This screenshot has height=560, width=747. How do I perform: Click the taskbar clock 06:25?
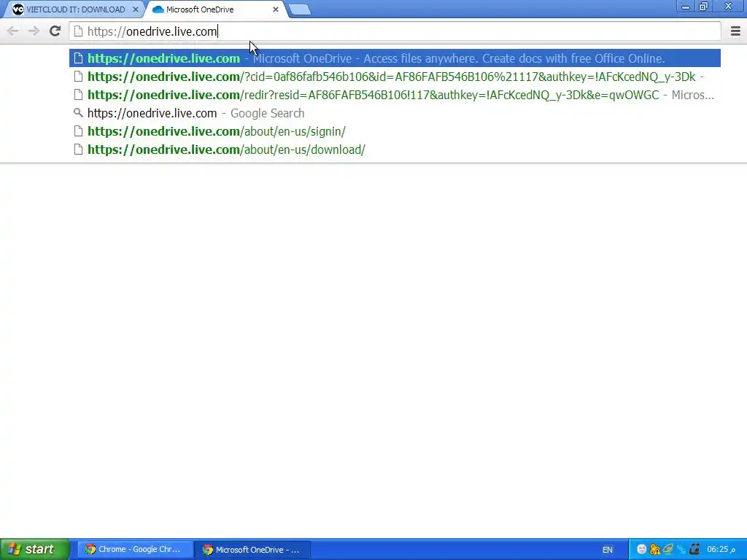point(721,550)
